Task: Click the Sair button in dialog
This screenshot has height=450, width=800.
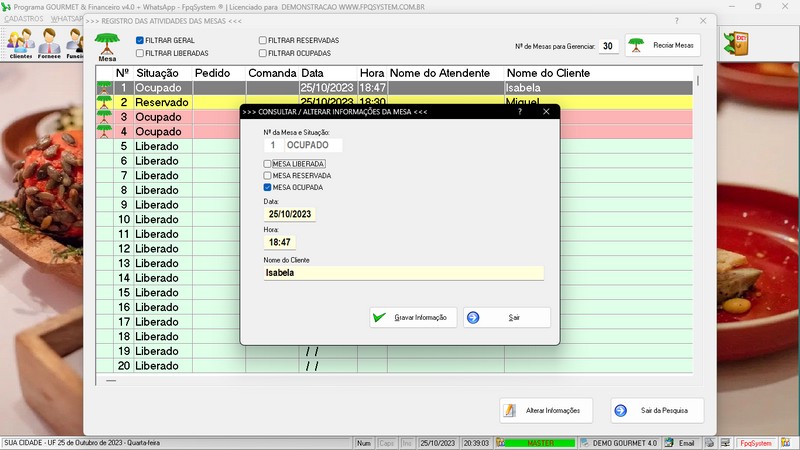Action: point(507,317)
